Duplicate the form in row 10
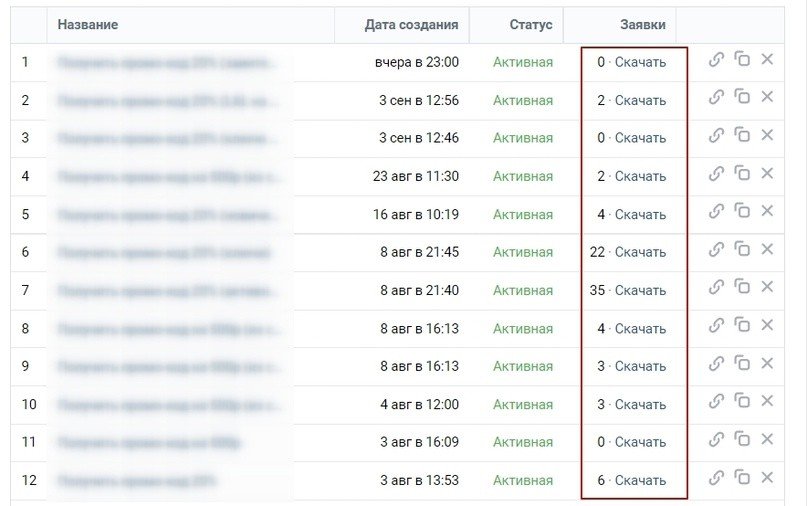The width and height of the screenshot is (807, 506). tap(742, 402)
